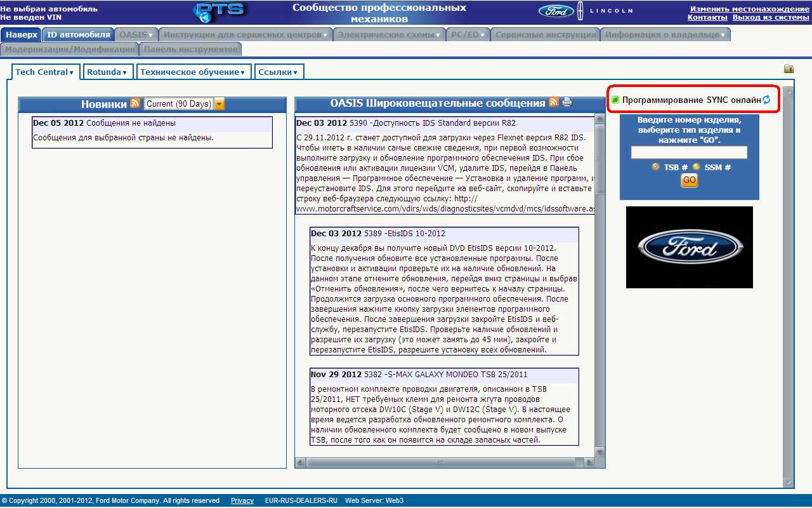
Task: Open the Электрические схемы menu
Action: (x=390, y=35)
